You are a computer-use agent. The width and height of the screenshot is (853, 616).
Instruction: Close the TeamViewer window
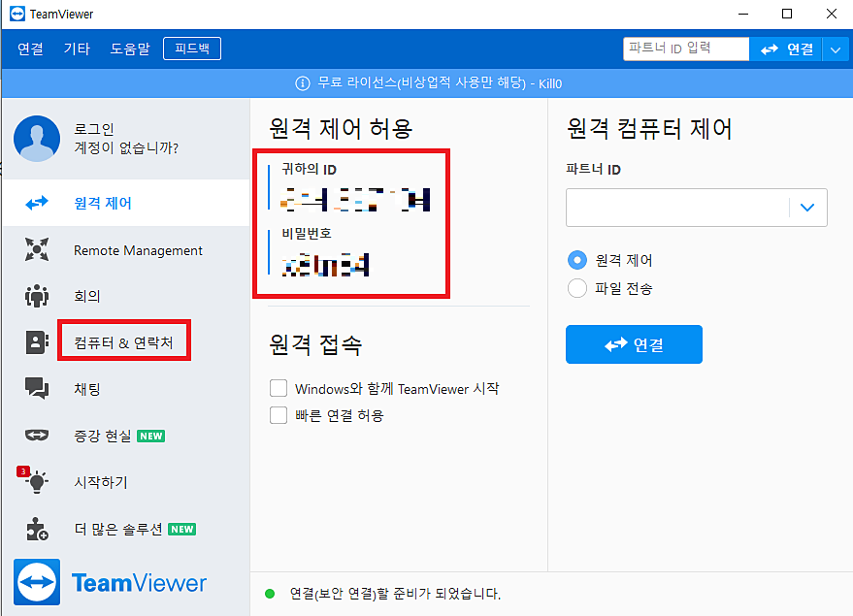pos(832,14)
